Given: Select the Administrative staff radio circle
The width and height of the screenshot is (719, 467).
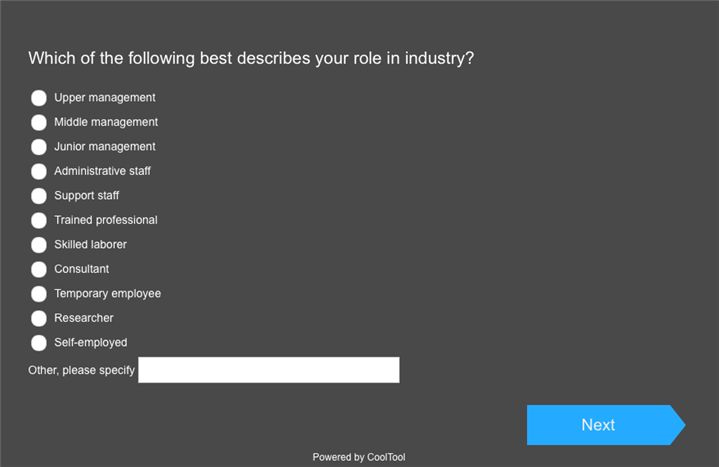Looking at the screenshot, I should point(39,171).
